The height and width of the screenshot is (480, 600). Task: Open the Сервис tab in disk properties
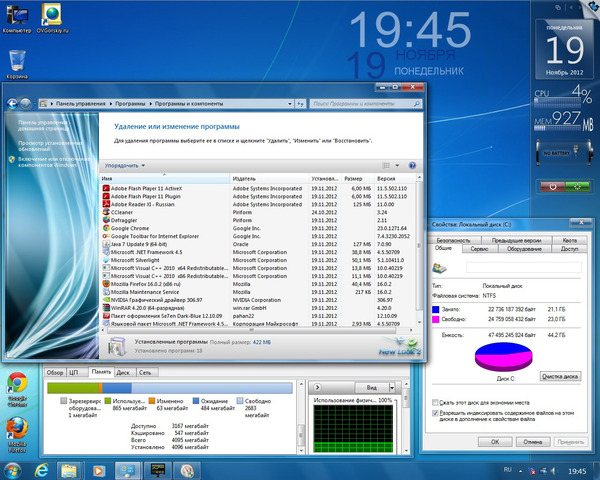479,249
